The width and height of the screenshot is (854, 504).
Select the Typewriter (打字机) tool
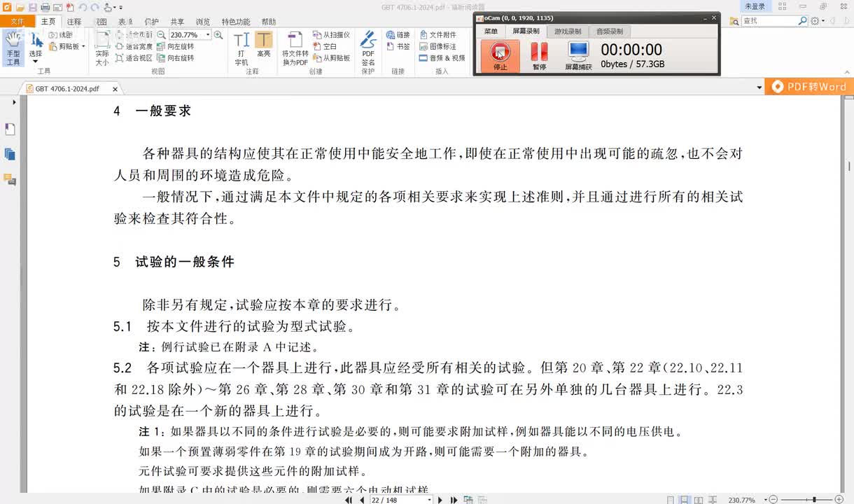pyautogui.click(x=241, y=48)
